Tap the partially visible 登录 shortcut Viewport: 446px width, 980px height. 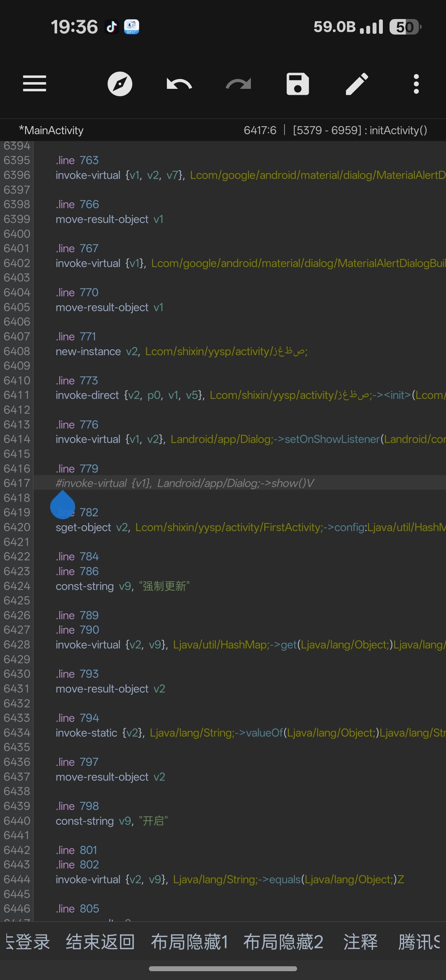(x=28, y=942)
